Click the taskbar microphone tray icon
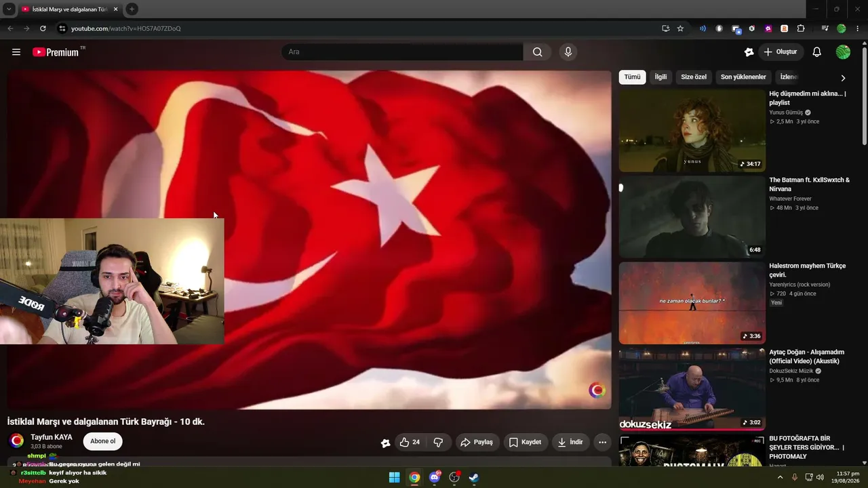 click(795, 477)
